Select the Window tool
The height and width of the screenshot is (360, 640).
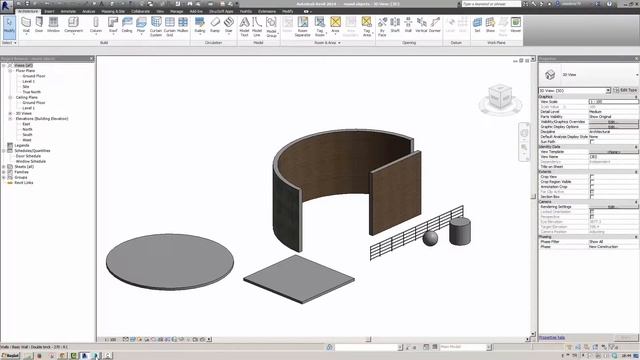53,25
